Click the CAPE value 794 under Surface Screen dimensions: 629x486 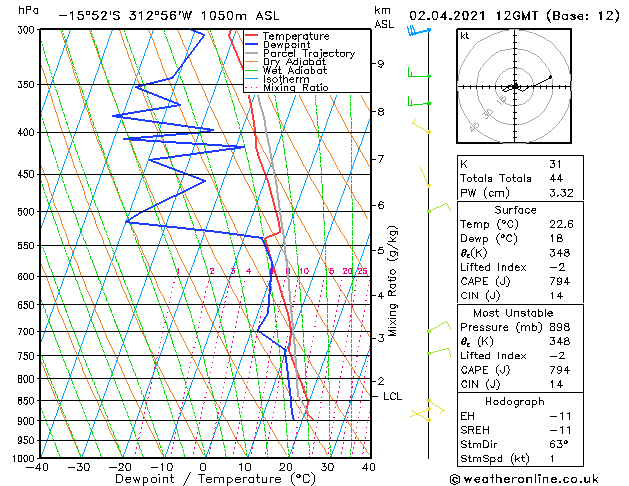[x=560, y=281]
